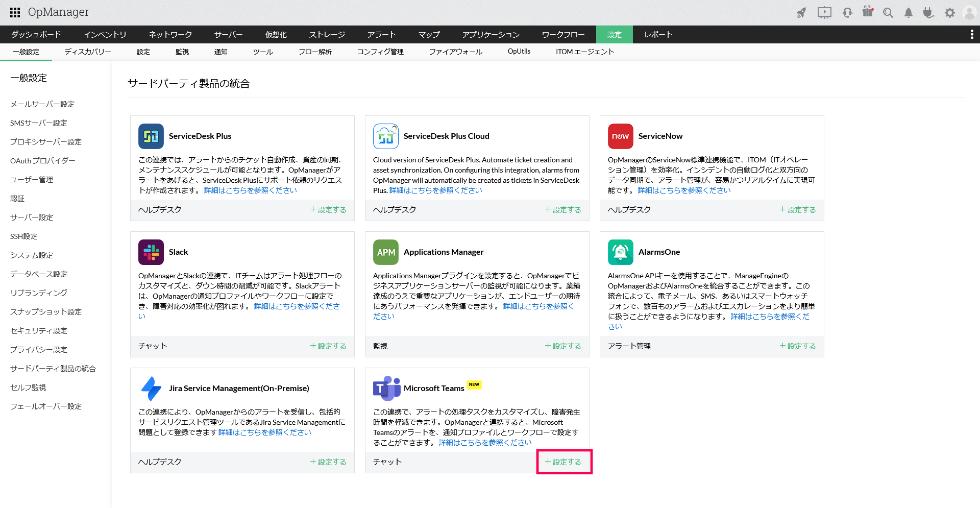The height and width of the screenshot is (508, 980).
Task: Open the ServiceDesk Plus details link
Action: coord(250,190)
